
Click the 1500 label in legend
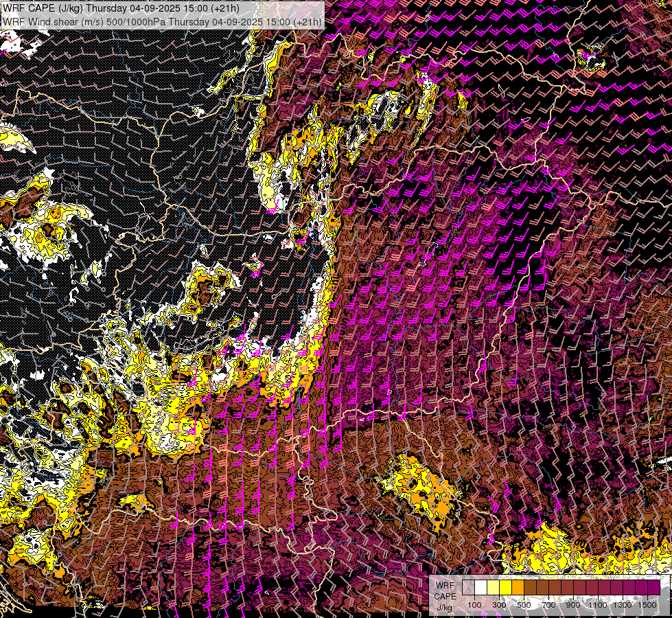point(647,605)
